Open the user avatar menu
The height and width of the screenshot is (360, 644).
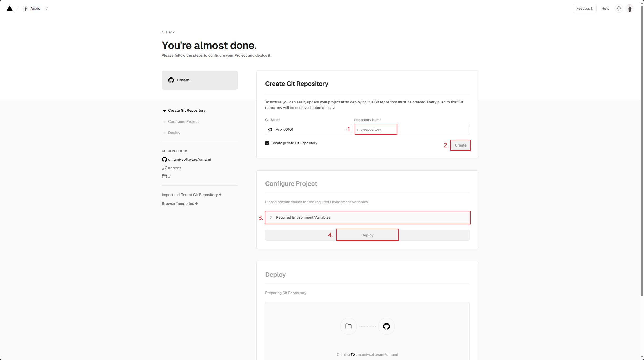tap(630, 8)
